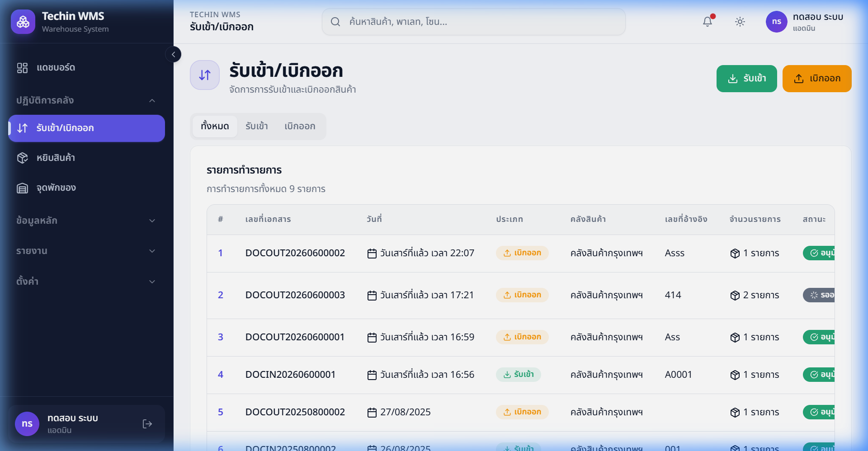Click the วันที่ column header

(374, 219)
